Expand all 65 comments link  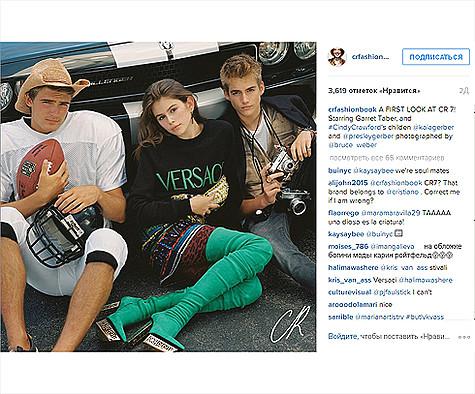click(387, 157)
